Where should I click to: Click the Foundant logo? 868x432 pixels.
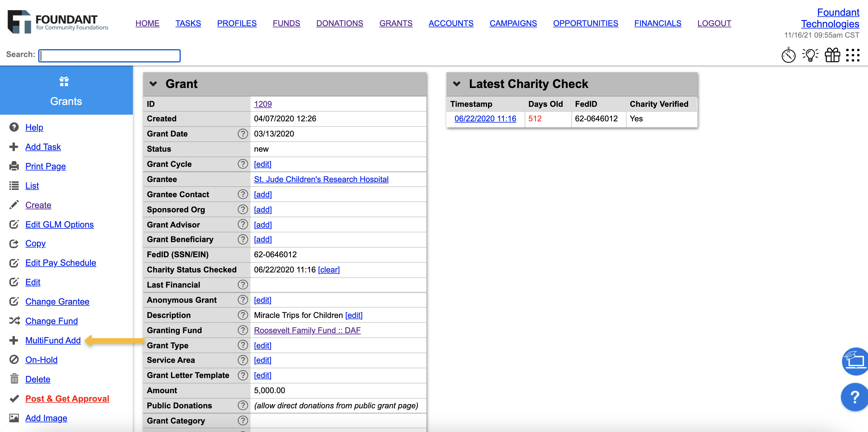[58, 22]
